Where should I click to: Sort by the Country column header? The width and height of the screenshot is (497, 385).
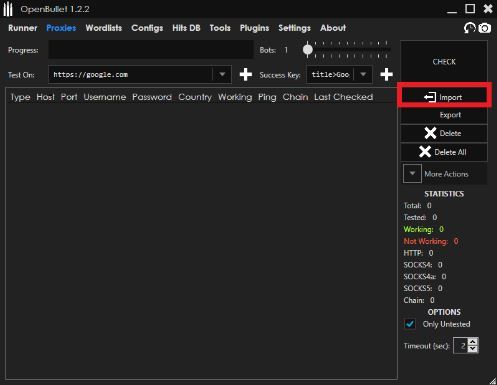[x=195, y=97]
